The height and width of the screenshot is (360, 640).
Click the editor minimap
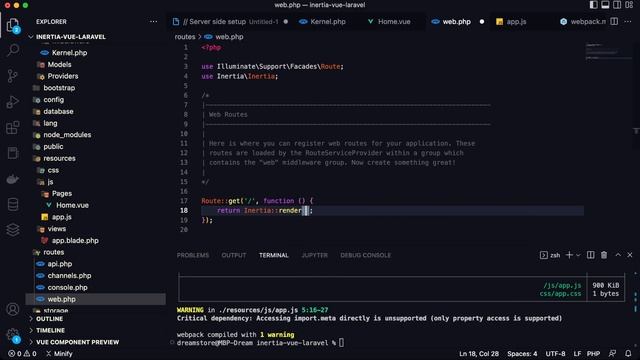tap(608, 51)
